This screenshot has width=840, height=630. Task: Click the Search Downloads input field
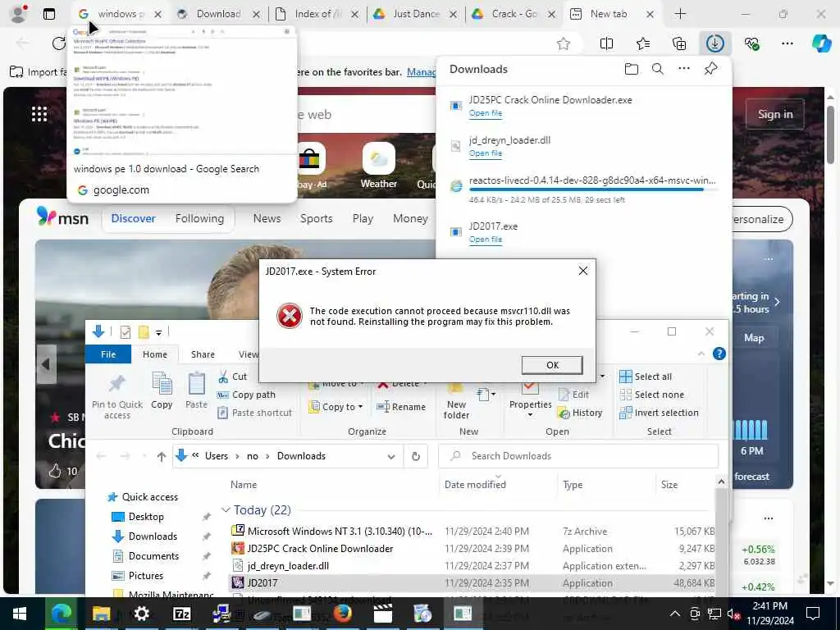[578, 456]
